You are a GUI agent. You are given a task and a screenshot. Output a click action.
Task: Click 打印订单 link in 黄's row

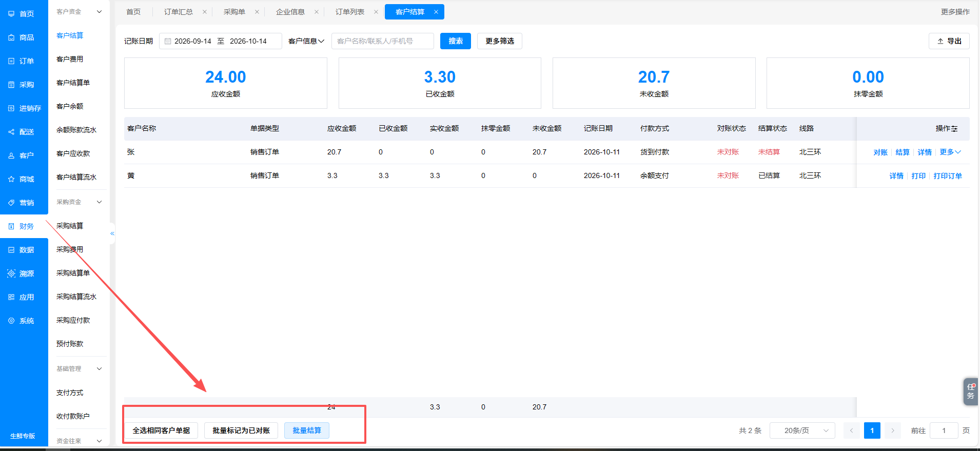(x=948, y=176)
